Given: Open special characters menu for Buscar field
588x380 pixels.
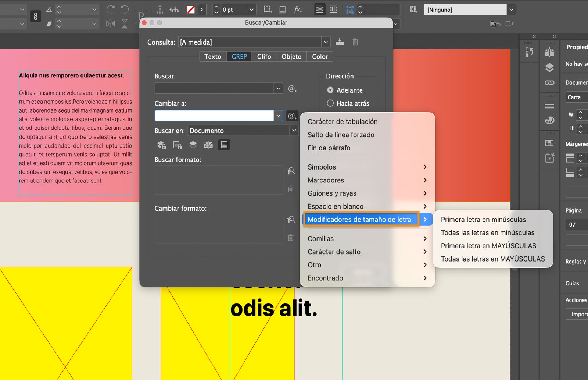Looking at the screenshot, I should [292, 89].
